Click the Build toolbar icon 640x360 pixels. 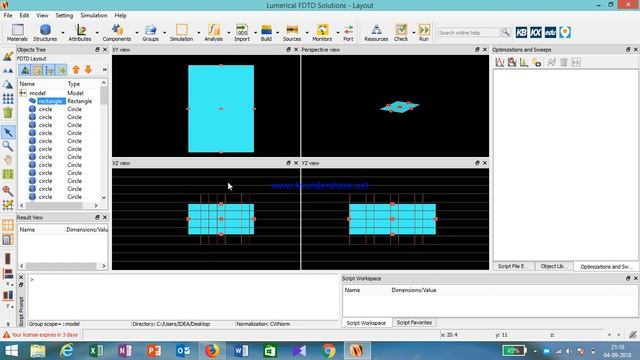266,32
